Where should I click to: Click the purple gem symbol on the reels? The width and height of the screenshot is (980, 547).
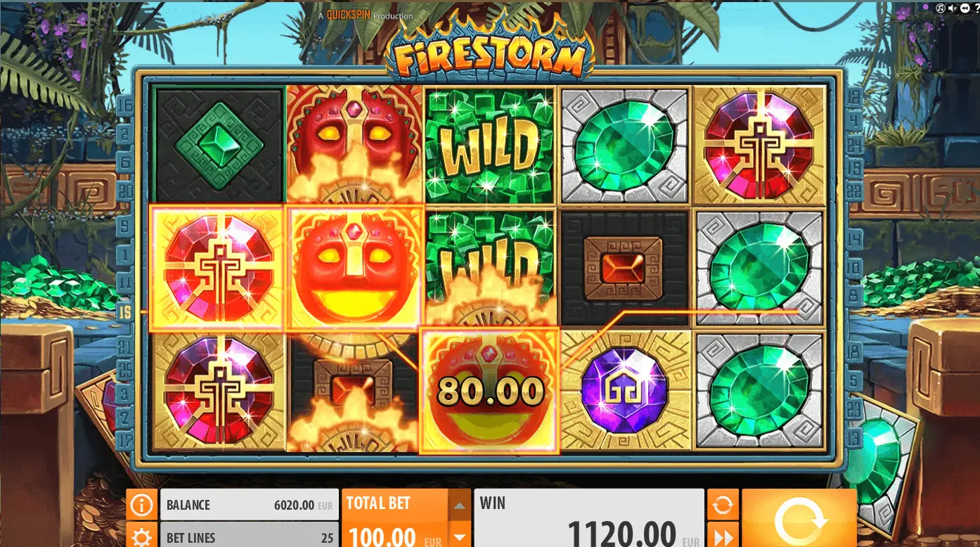pos(625,390)
